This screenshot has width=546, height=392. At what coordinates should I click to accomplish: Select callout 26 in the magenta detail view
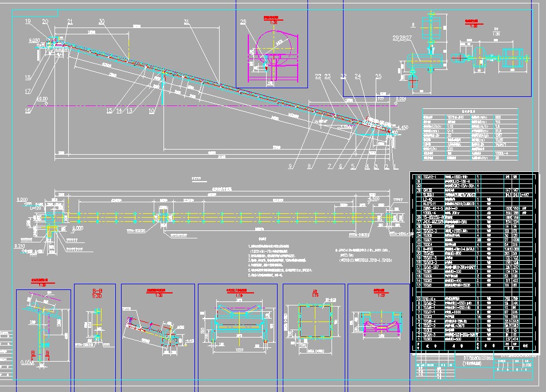[243, 22]
